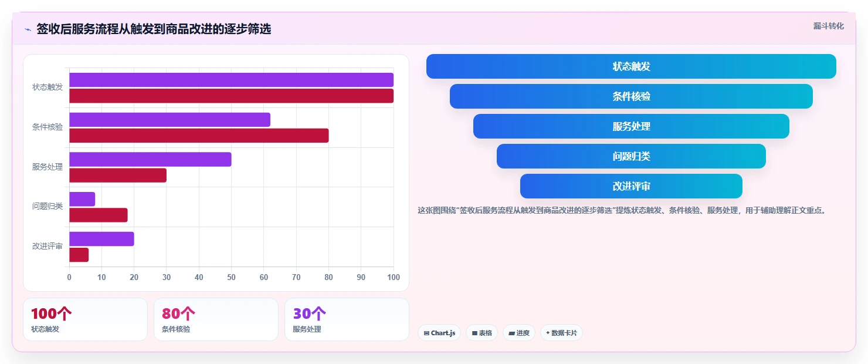Viewport: 868px width, 364px height.
Task: Click the x-axis tick label 30
Action: point(167,277)
